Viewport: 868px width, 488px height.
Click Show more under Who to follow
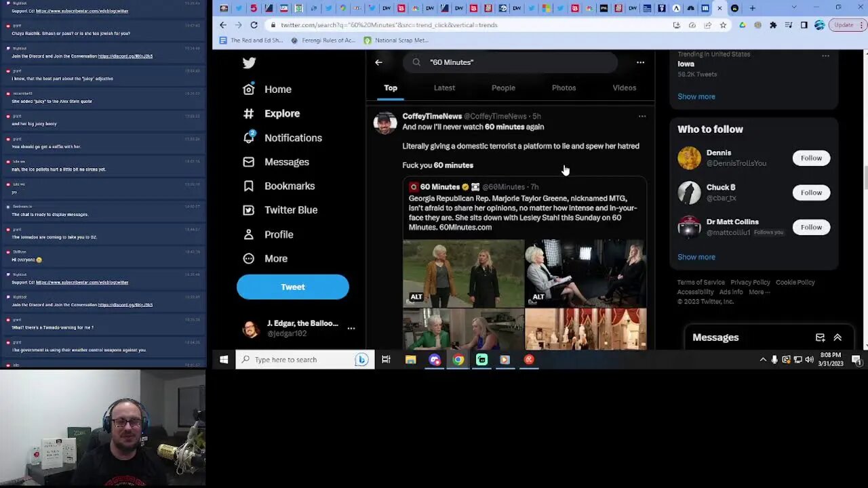point(696,258)
